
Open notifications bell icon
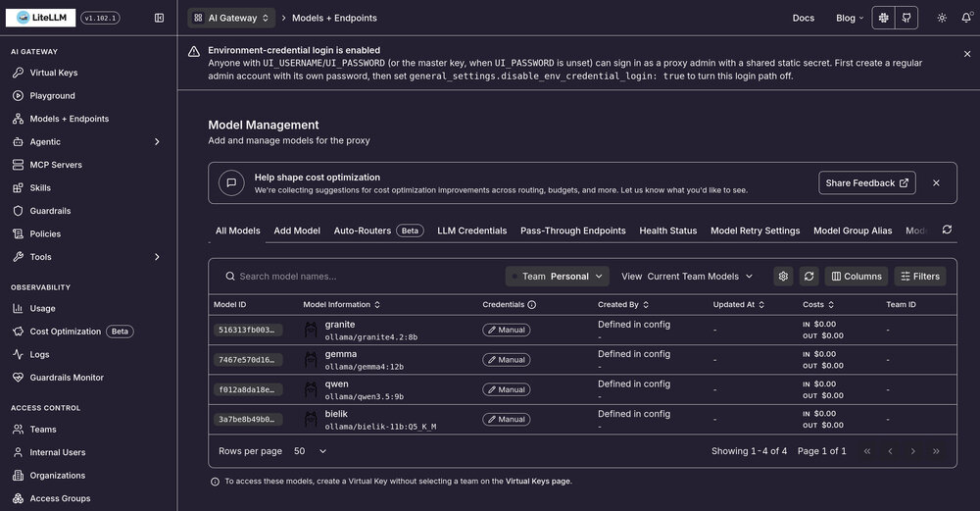966,18
